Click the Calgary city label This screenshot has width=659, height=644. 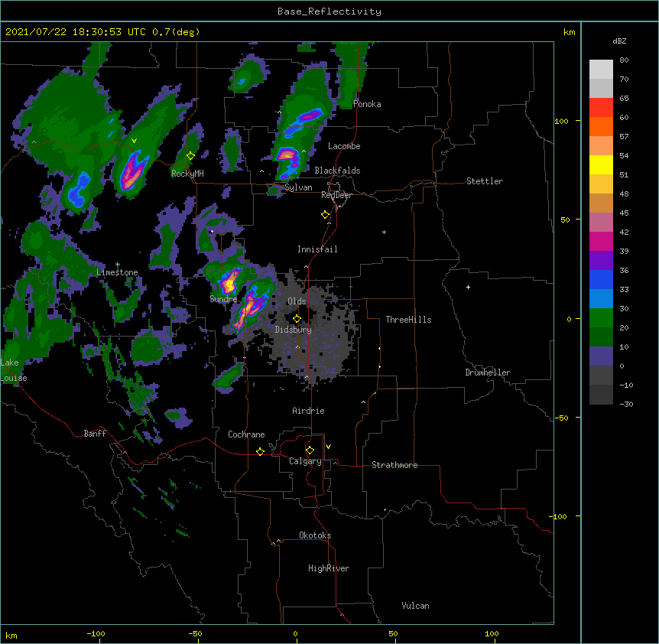point(305,461)
